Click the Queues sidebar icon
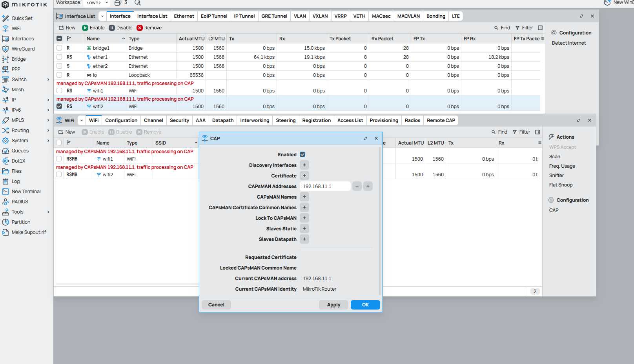Viewport: 634px width, 364px height. tap(5, 151)
